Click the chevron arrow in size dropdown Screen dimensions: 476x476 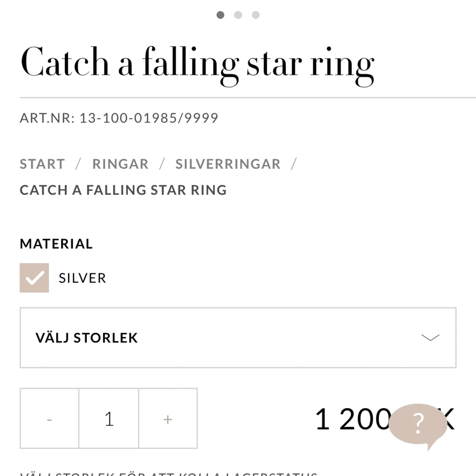(430, 338)
